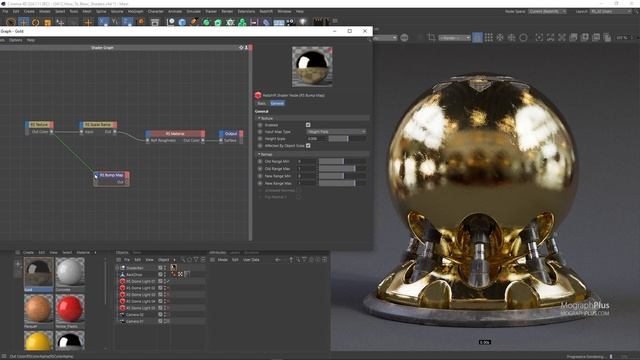Click the search icon in Objects manager
The width and height of the screenshot is (640, 360).
coord(182,260)
